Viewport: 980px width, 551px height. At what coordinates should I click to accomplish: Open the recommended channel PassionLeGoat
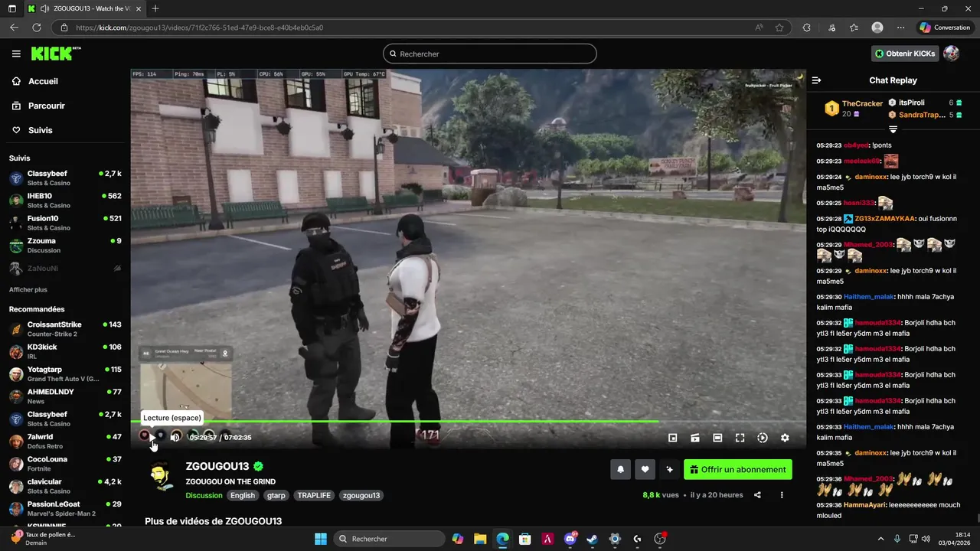pyautogui.click(x=65, y=509)
